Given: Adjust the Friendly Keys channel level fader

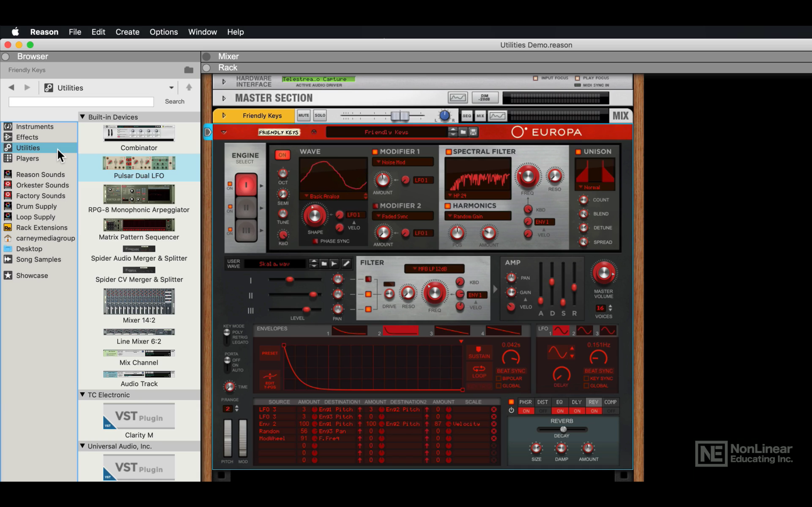Looking at the screenshot, I should point(400,116).
